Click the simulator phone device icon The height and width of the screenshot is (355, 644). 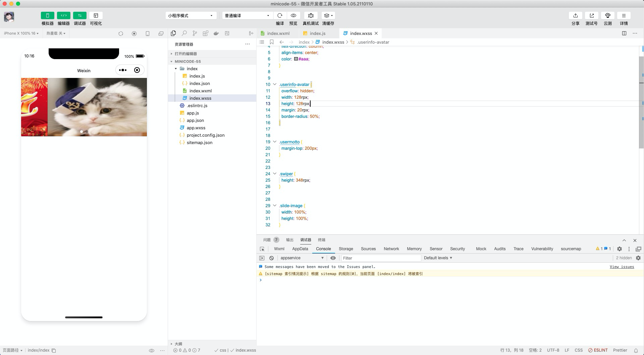(x=148, y=34)
